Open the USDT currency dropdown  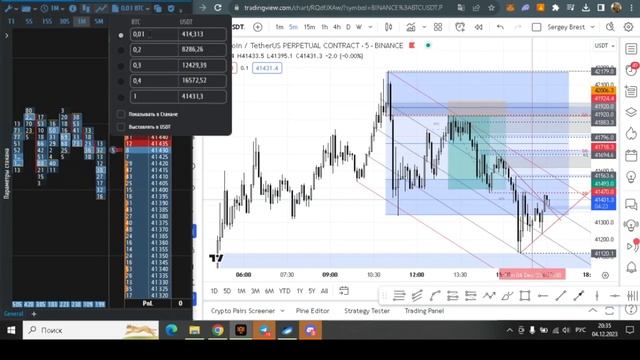point(604,46)
